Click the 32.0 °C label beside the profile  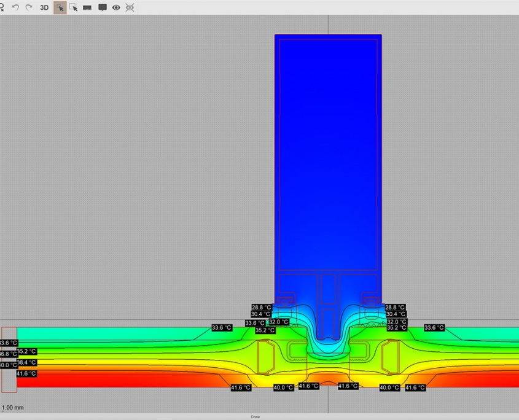coord(279,321)
